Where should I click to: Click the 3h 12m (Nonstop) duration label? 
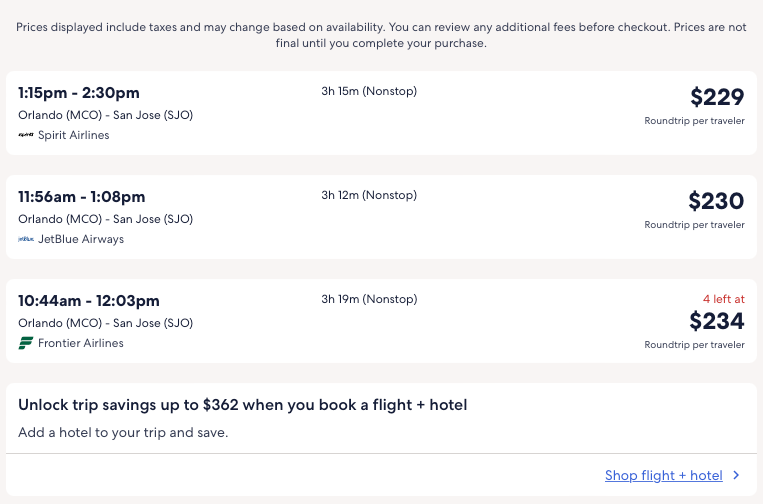click(x=369, y=195)
